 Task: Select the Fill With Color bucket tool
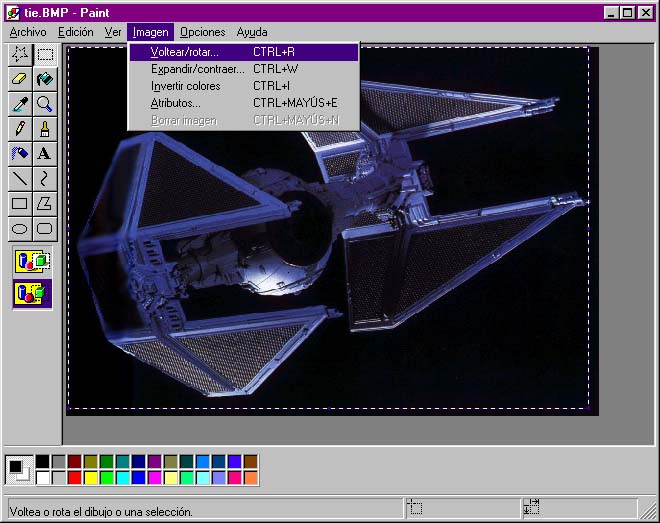45,79
